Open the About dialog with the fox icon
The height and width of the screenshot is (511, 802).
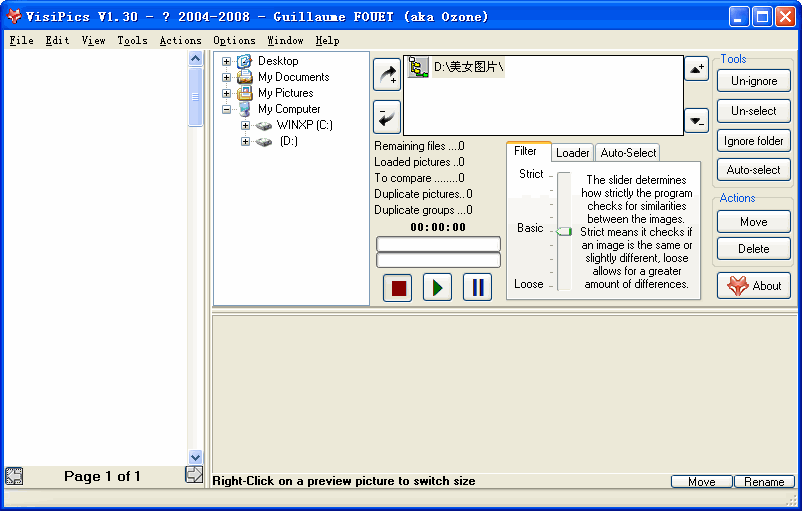point(754,286)
